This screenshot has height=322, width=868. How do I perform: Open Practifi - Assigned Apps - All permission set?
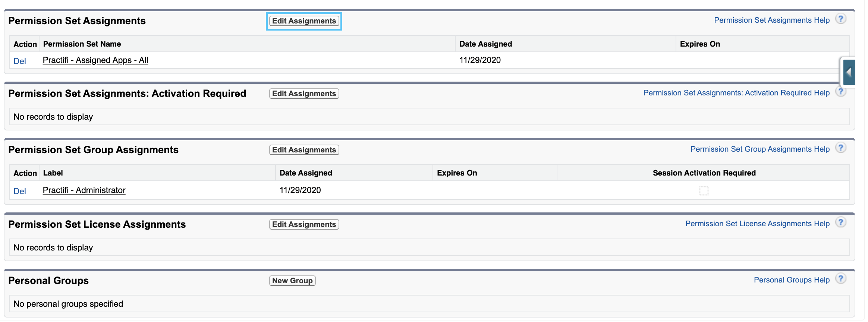point(95,60)
